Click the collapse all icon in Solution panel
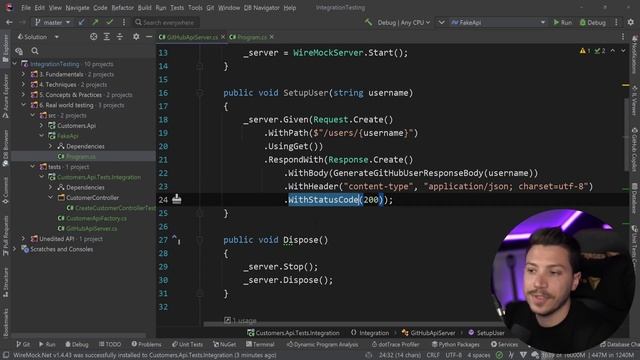Viewport: 640px width, 360px height. 120,37
